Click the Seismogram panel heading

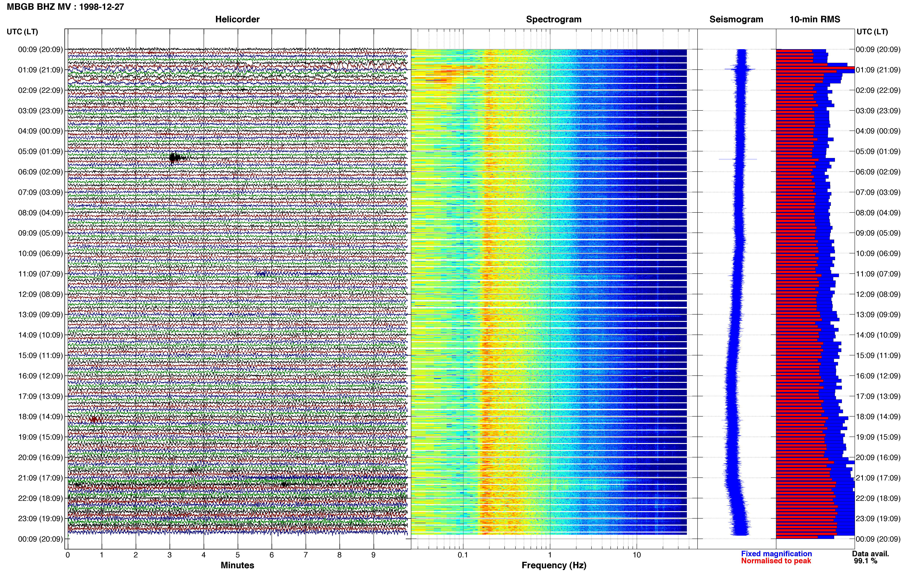click(736, 20)
